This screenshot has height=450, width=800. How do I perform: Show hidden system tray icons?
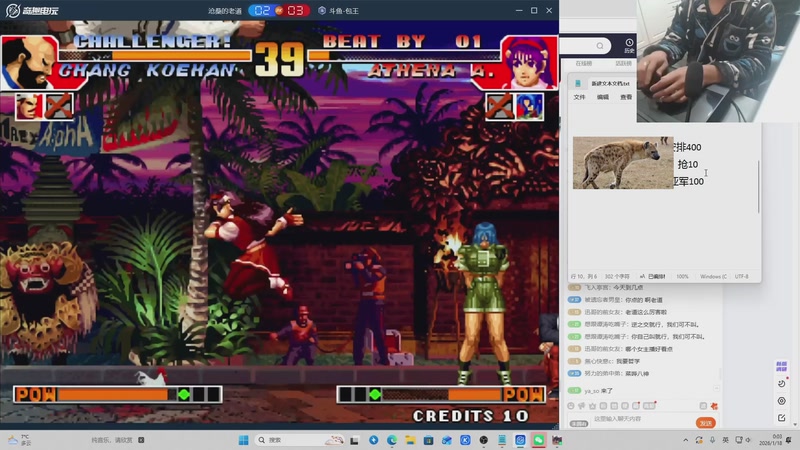pos(686,440)
